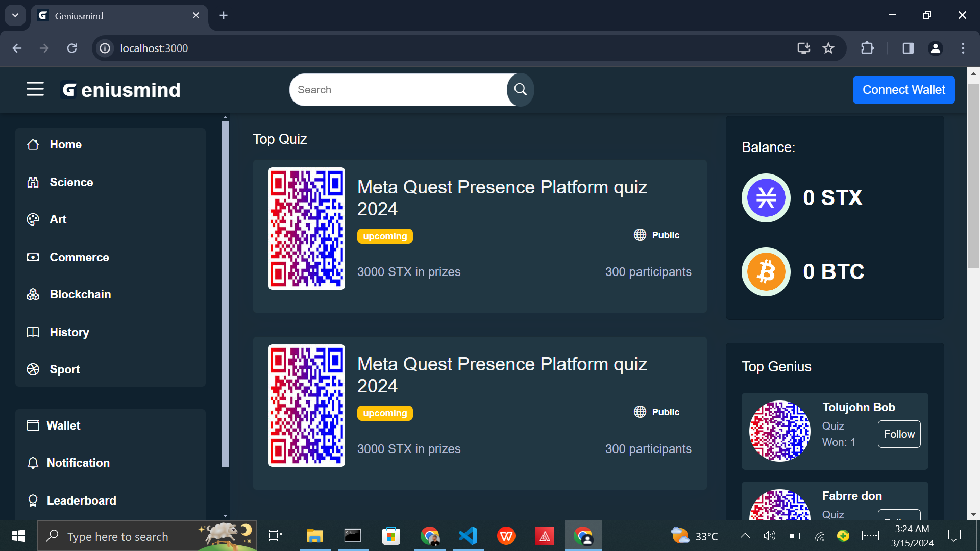Click the magnifier search button
980x551 pixels.
[x=520, y=90]
